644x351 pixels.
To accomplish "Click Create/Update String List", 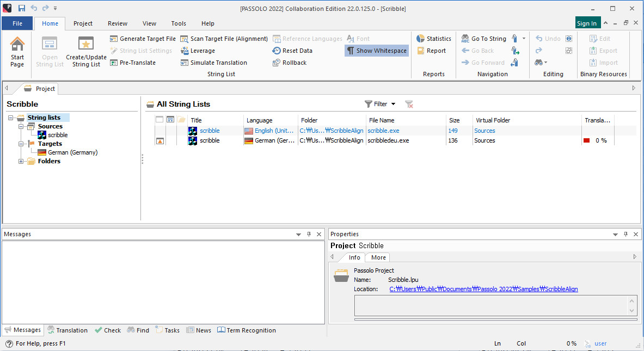I will 86,52.
